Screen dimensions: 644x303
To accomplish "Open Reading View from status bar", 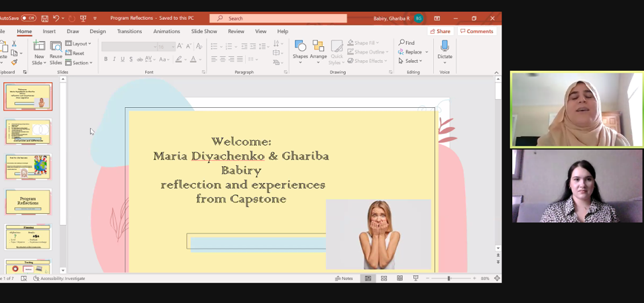I will [x=400, y=279].
